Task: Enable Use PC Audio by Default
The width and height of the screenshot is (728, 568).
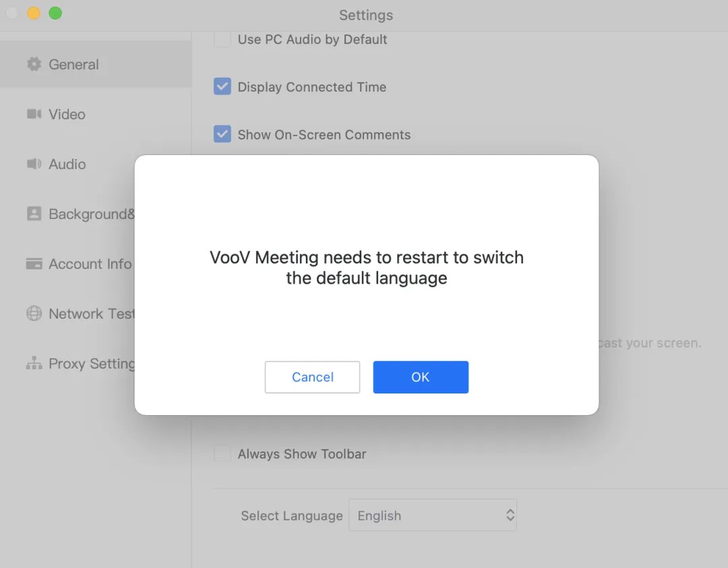Action: (x=222, y=40)
